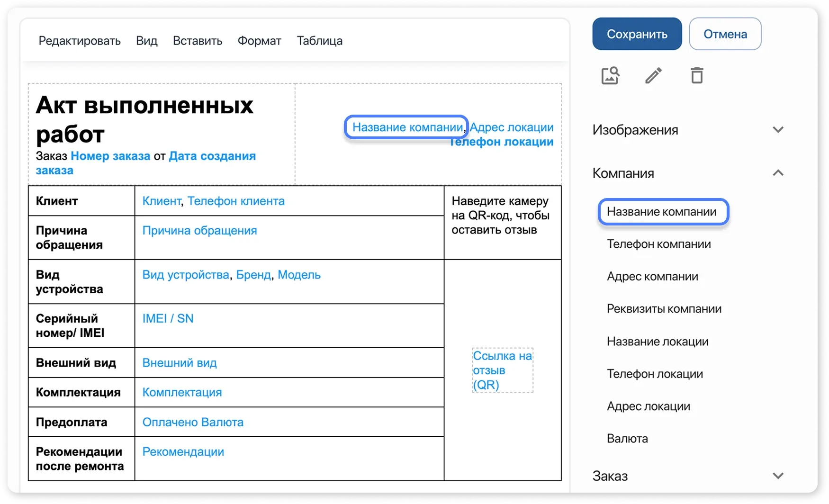The width and height of the screenshot is (829, 504).
Task: Insert the Адрес компании variable
Action: tap(652, 276)
